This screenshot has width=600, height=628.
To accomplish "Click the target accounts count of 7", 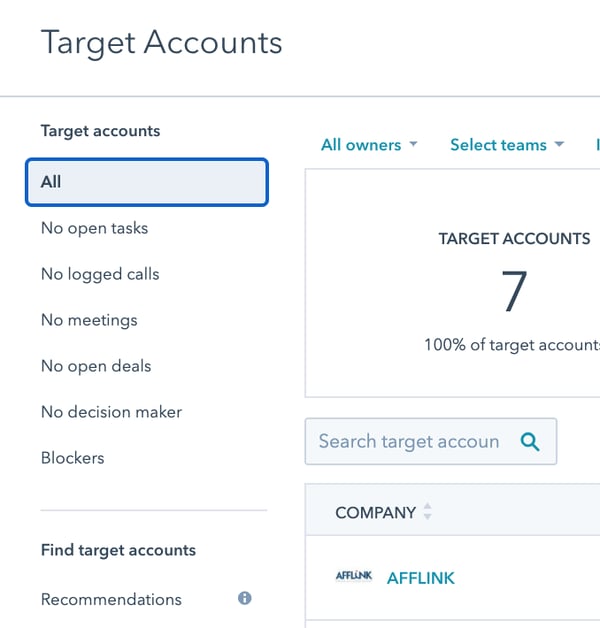I will pyautogui.click(x=513, y=292).
